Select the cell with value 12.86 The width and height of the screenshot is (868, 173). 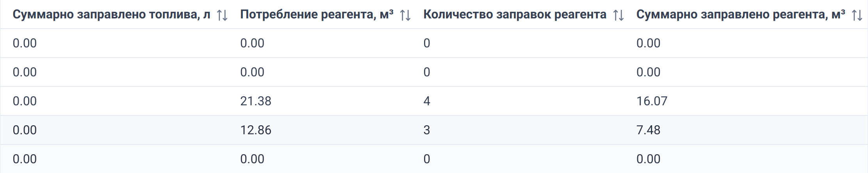click(256, 130)
